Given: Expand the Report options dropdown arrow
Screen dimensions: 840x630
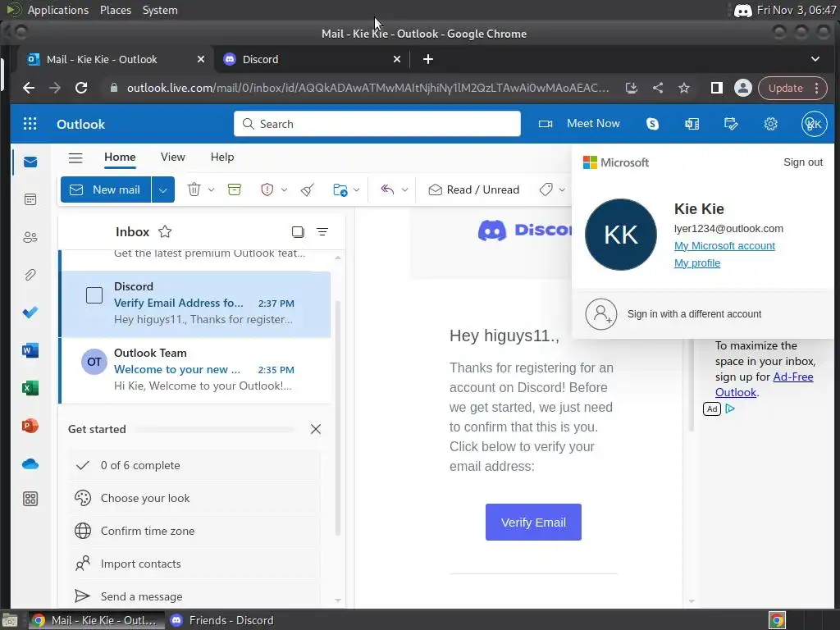Looking at the screenshot, I should click(284, 189).
